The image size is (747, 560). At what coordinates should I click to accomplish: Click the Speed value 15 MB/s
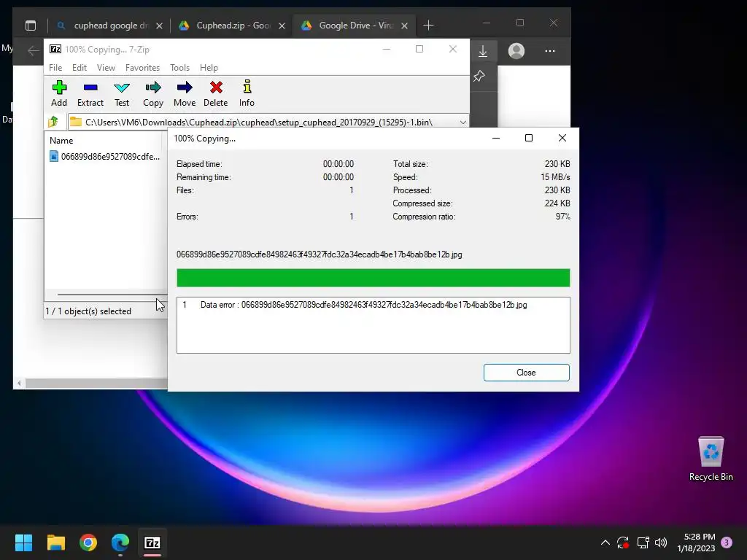point(555,176)
